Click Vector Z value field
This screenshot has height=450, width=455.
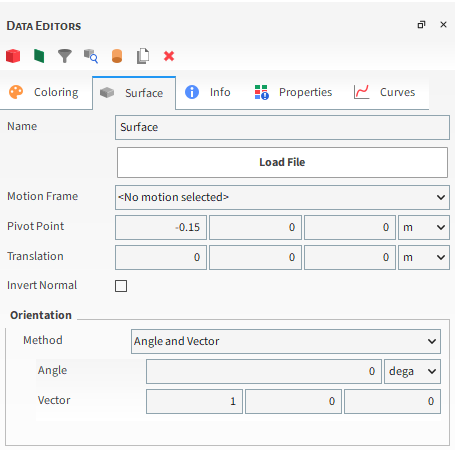[392, 401]
